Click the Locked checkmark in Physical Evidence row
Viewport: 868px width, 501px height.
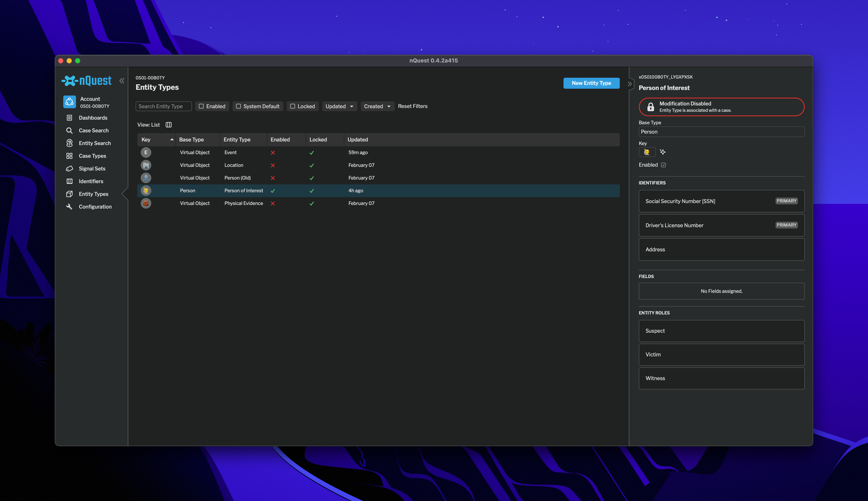click(x=312, y=204)
